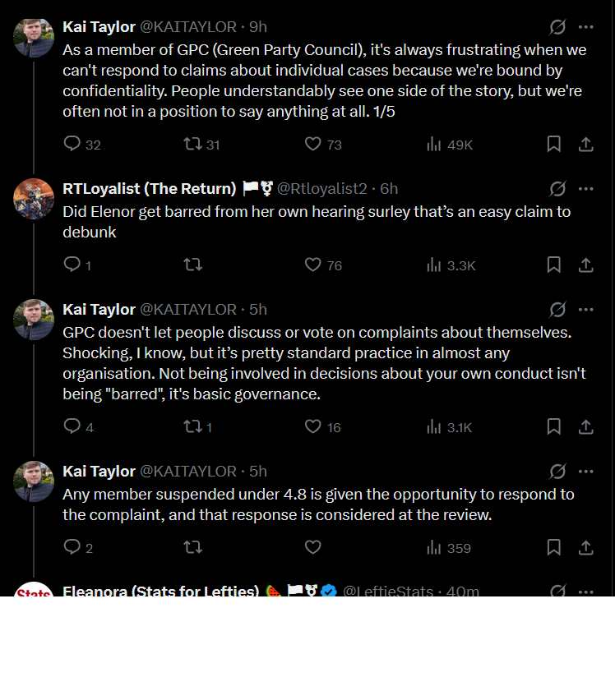
Task: Like the tweet about rule 4.8
Action: tap(312, 547)
